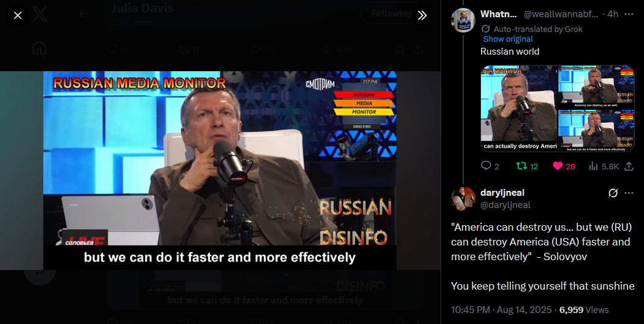This screenshot has width=644, height=324.
Task: Open top-right thumbnail in the image grid
Action: coord(596,86)
